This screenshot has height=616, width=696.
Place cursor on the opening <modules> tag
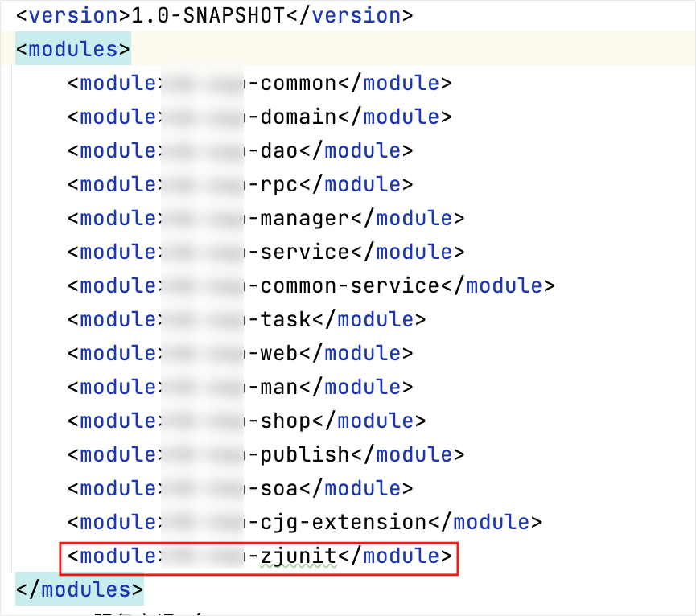pos(73,49)
